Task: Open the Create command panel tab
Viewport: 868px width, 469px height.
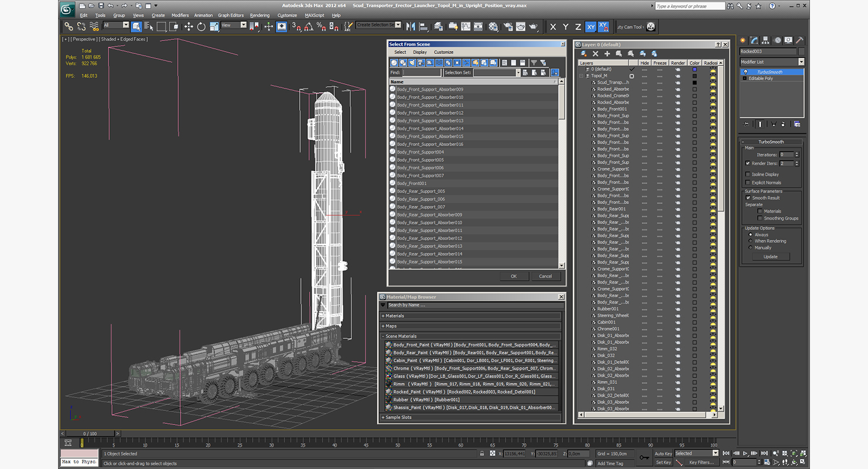Action: [743, 40]
